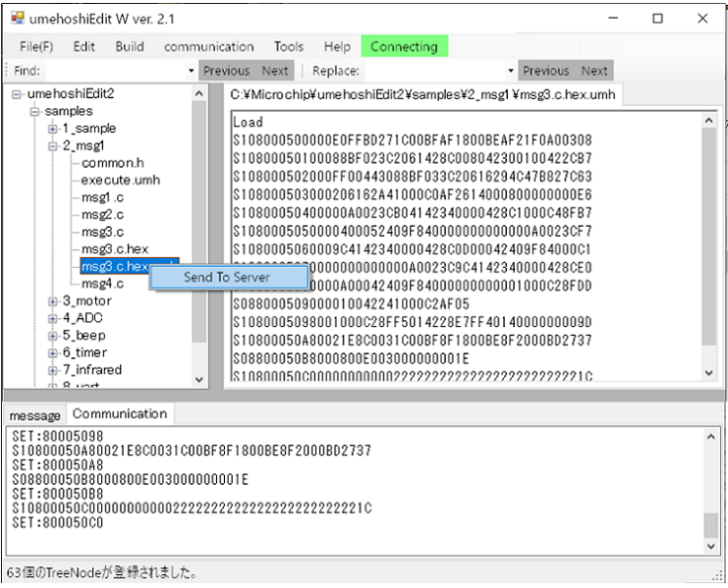Open the Replace combo box dropdown arrow
This screenshot has height=588, width=728.
pyautogui.click(x=511, y=71)
